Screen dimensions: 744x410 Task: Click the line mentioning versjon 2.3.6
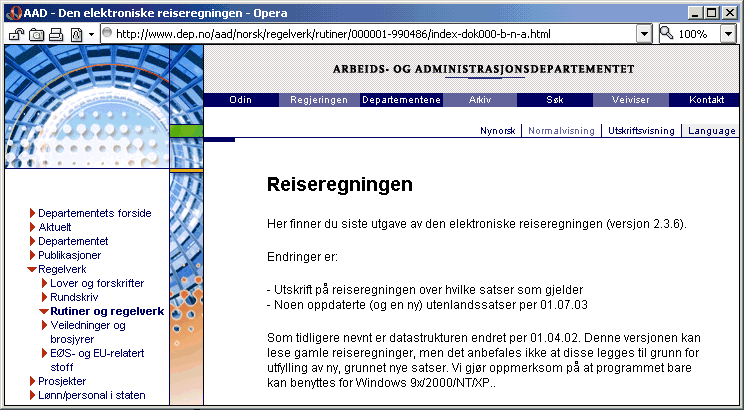pos(477,224)
